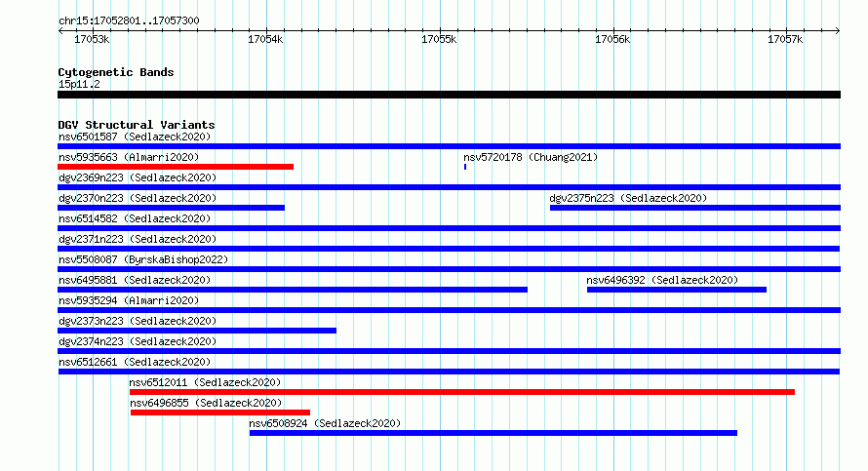This screenshot has width=868, height=471.
Task: Open the Cytogenetic Bands track heading
Action: [x=116, y=72]
